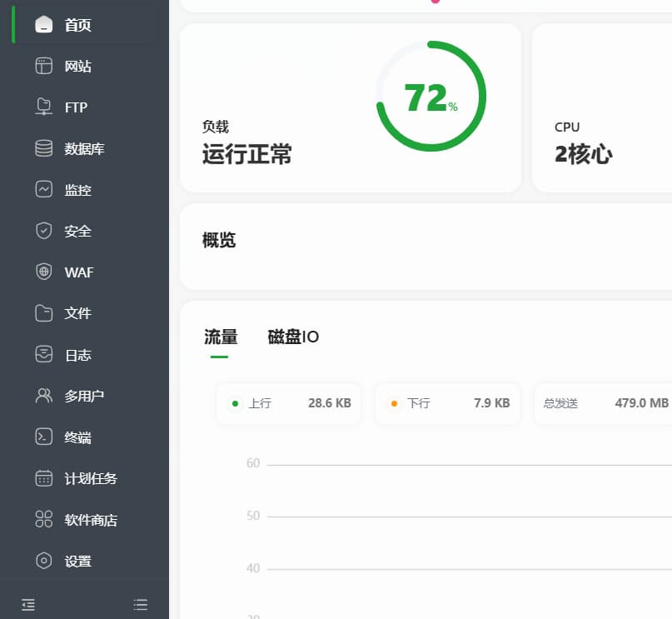
Task: Click the 上行 28.6 KB indicator
Action: click(288, 403)
